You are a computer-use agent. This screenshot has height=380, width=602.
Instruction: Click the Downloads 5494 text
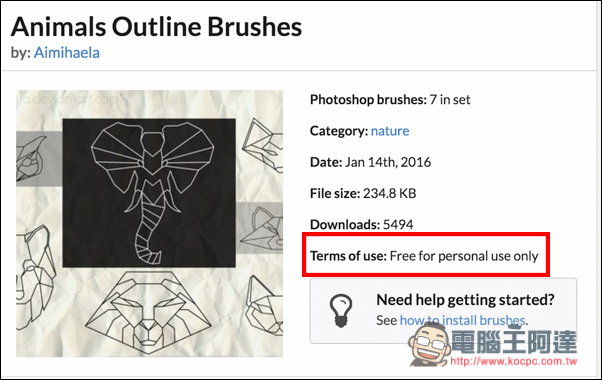[361, 224]
